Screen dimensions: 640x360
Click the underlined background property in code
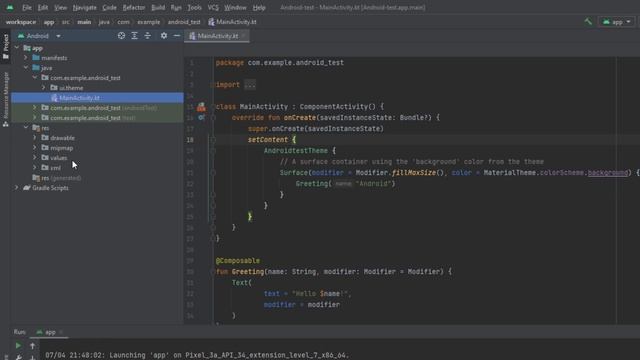pyautogui.click(x=608, y=173)
